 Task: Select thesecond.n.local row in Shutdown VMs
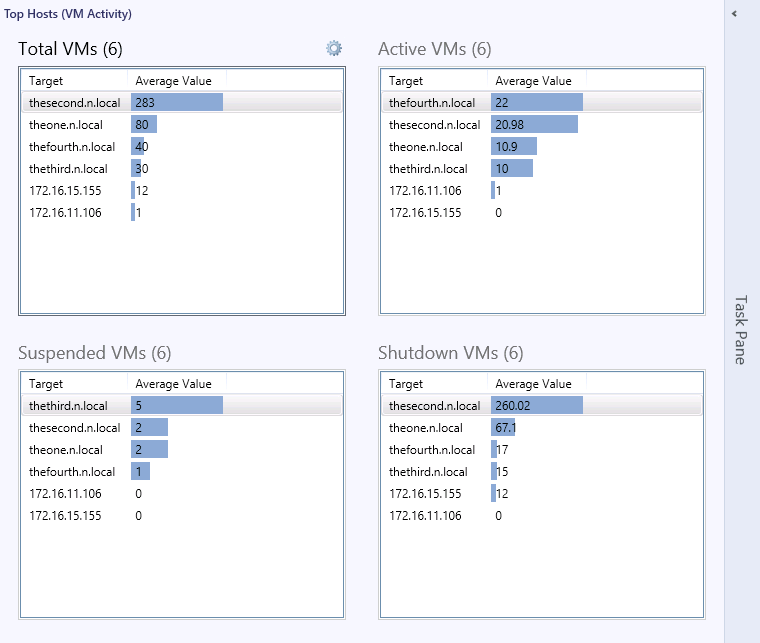[x=434, y=406]
